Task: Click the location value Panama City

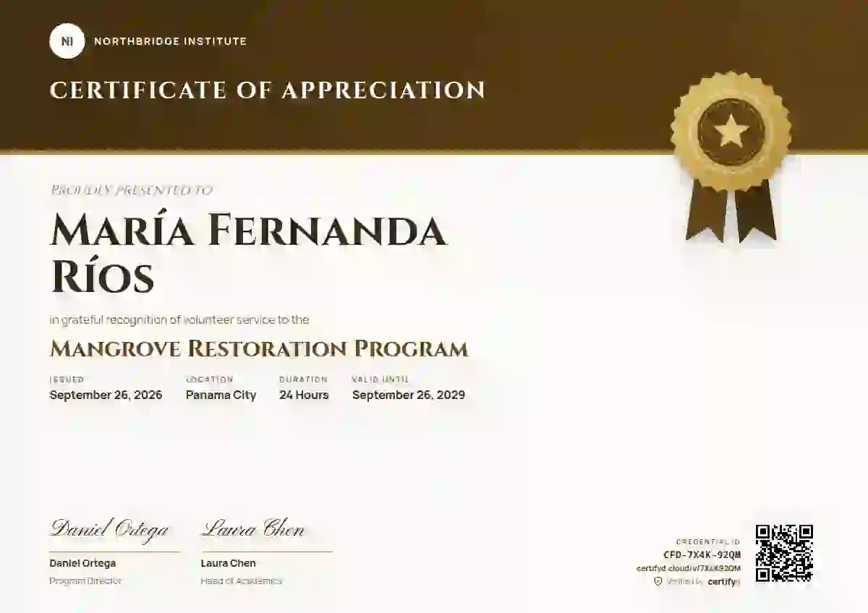Action: point(221,395)
